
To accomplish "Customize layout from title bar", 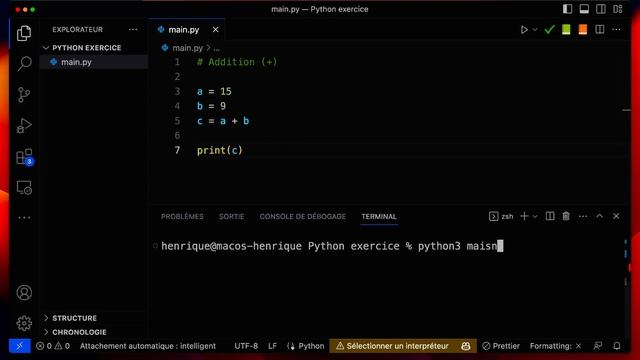I will coord(618,9).
